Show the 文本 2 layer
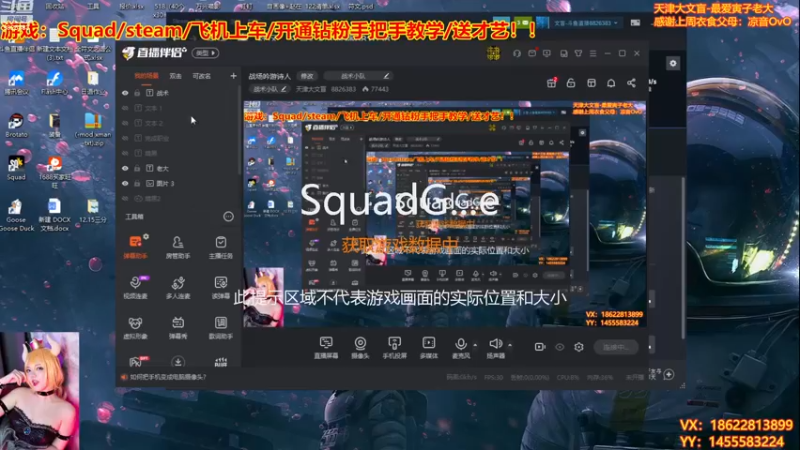The height and width of the screenshot is (450, 800). 125,123
